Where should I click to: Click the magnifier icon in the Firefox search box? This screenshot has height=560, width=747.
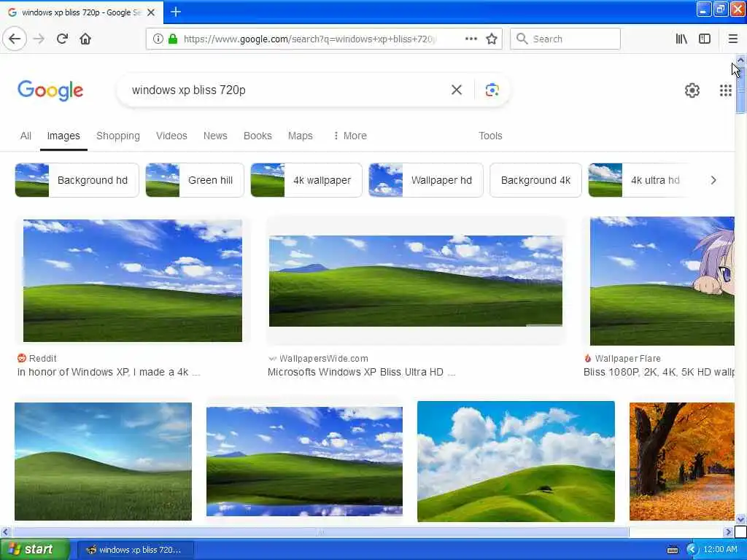click(522, 39)
